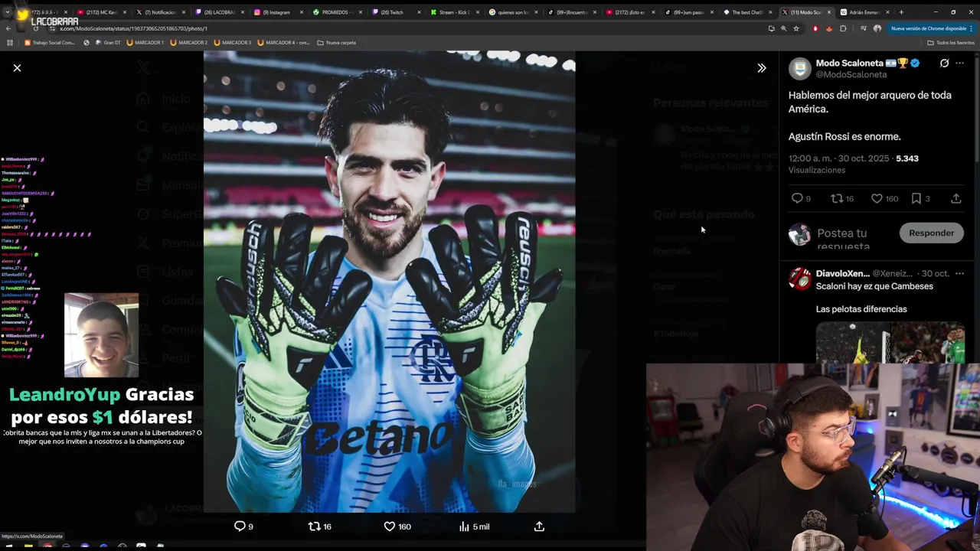
Task: Open Modo Scaloneta display name link
Action: (850, 64)
